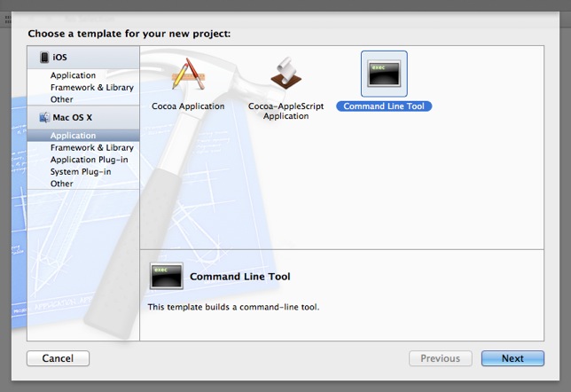Click 'Choose a template for your new project' heading
This screenshot has width=571, height=392.
click(129, 34)
